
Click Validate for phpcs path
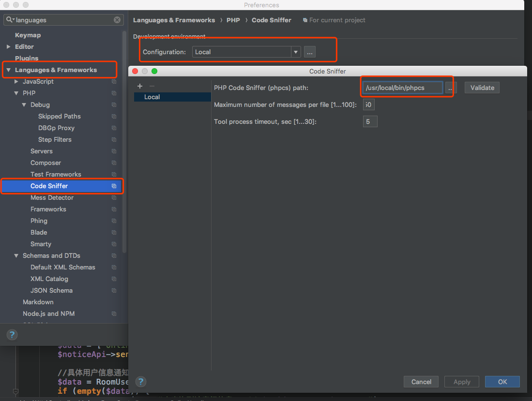pyautogui.click(x=482, y=88)
